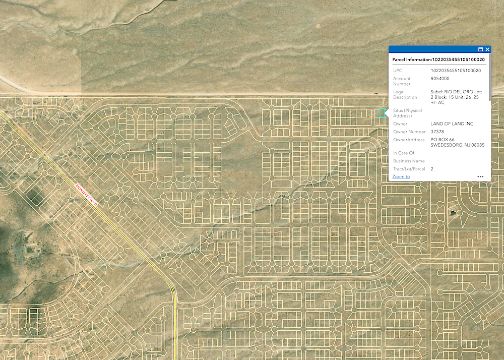Click the Owner name LAND OF LAND INC
Image resolution: width=504 pixels, height=360 pixels.
point(452,124)
